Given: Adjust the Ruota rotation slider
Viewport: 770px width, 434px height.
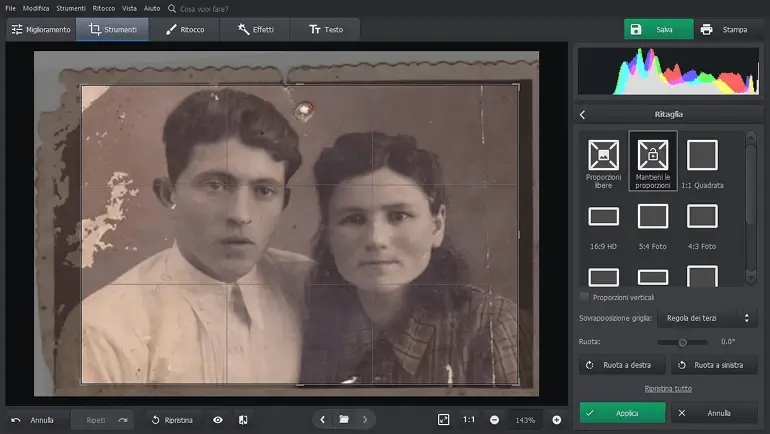Looking at the screenshot, I should pos(683,342).
